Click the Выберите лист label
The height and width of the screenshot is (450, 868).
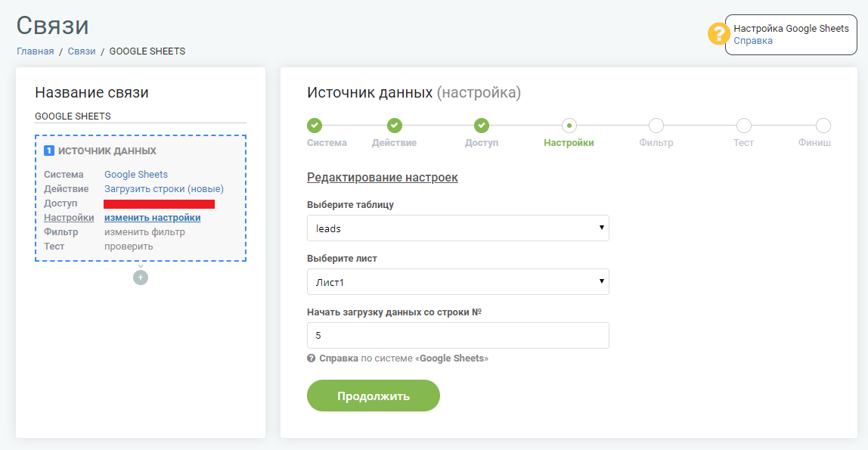point(342,259)
